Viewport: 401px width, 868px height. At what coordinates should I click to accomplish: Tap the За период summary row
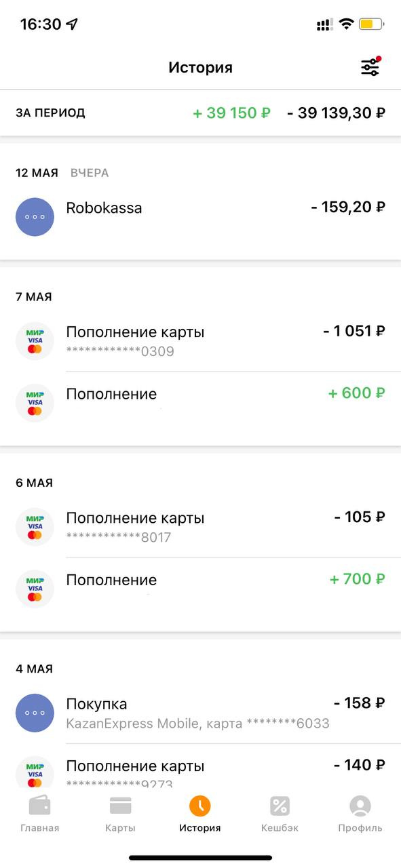pyautogui.click(x=200, y=113)
